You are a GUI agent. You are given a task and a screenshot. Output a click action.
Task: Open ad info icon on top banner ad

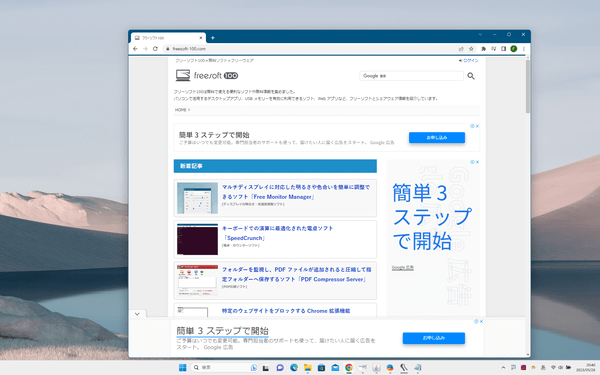tap(472, 126)
